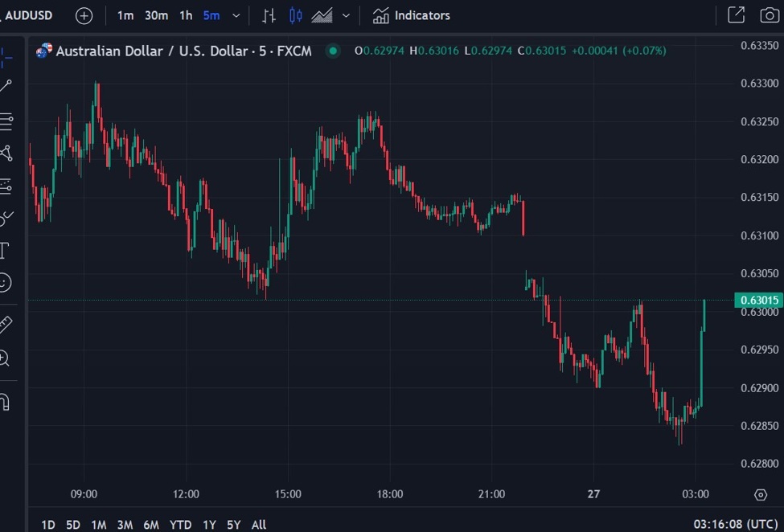
Task: Open the Indicators menu
Action: [412, 16]
